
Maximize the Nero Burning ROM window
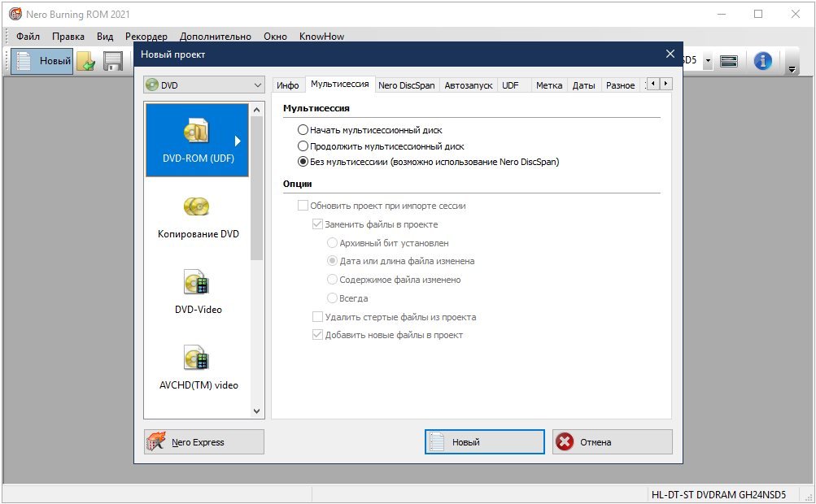point(758,14)
